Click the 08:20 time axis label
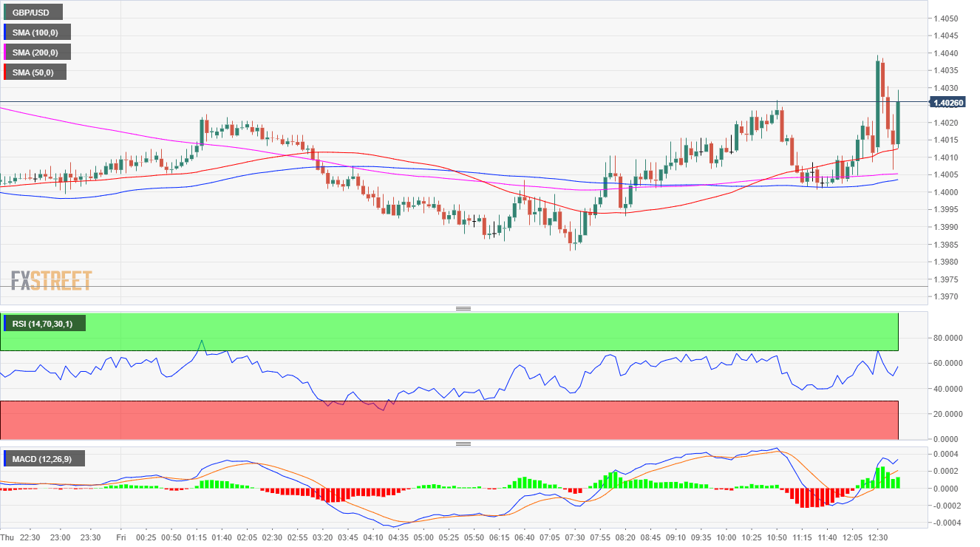The image size is (980, 547). coord(625,537)
